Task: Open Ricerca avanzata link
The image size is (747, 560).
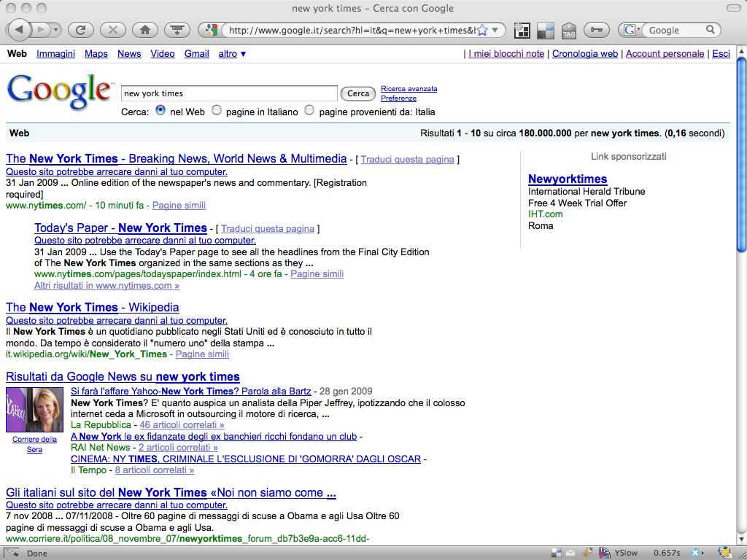Action: (x=409, y=88)
